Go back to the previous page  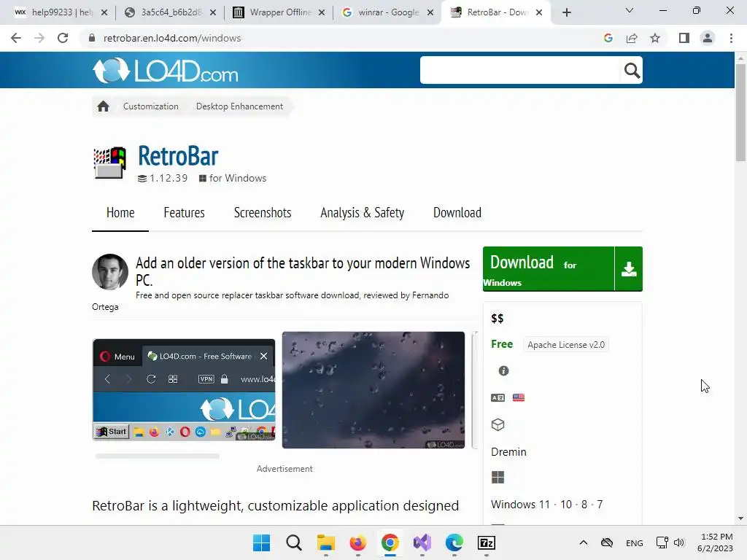tap(16, 38)
